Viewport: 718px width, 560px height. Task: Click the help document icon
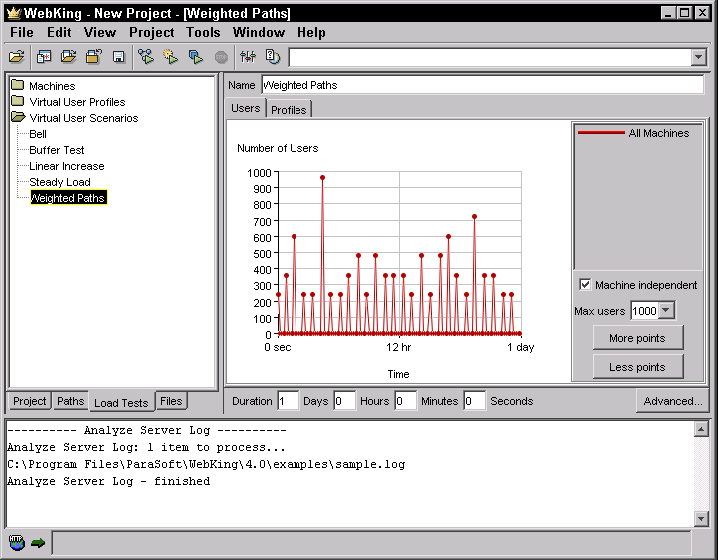[273, 57]
